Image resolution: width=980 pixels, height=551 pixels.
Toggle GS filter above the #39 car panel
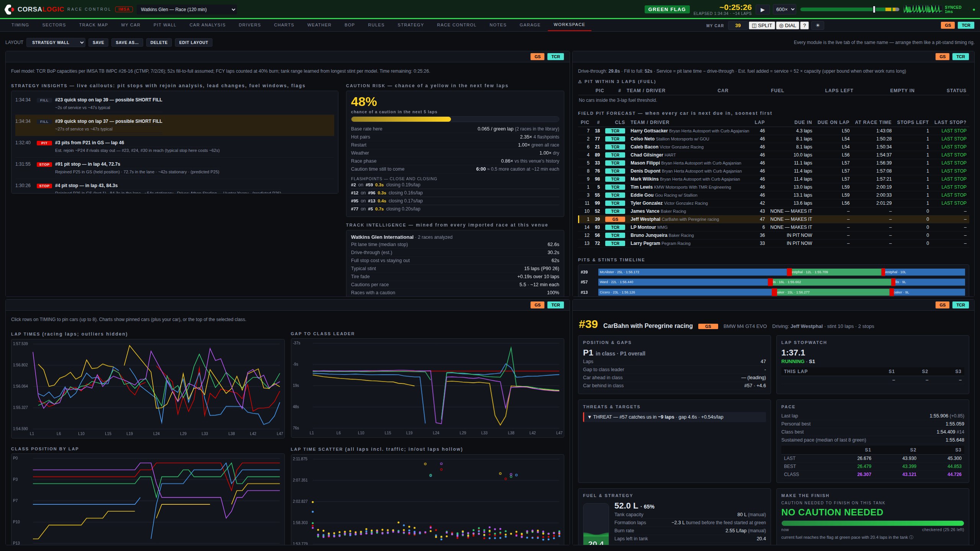click(x=942, y=305)
